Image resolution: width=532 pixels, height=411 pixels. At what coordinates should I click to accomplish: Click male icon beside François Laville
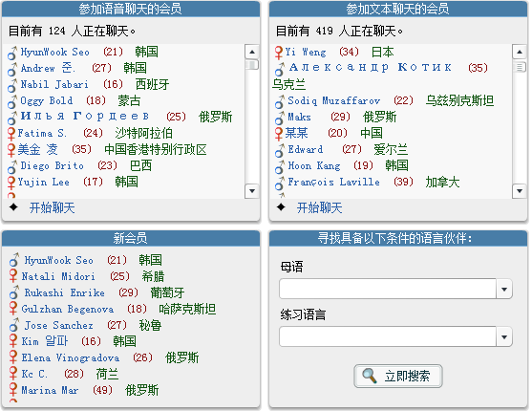pos(280,184)
